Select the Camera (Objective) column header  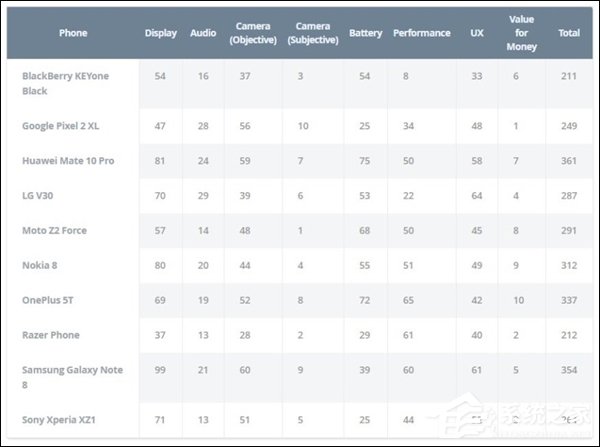(x=253, y=33)
